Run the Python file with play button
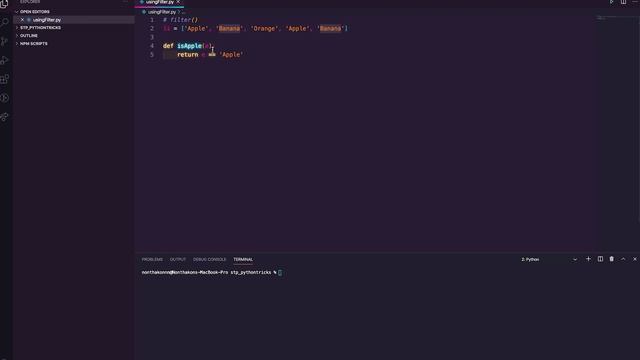The image size is (640, 360). pyautogui.click(x=611, y=2)
